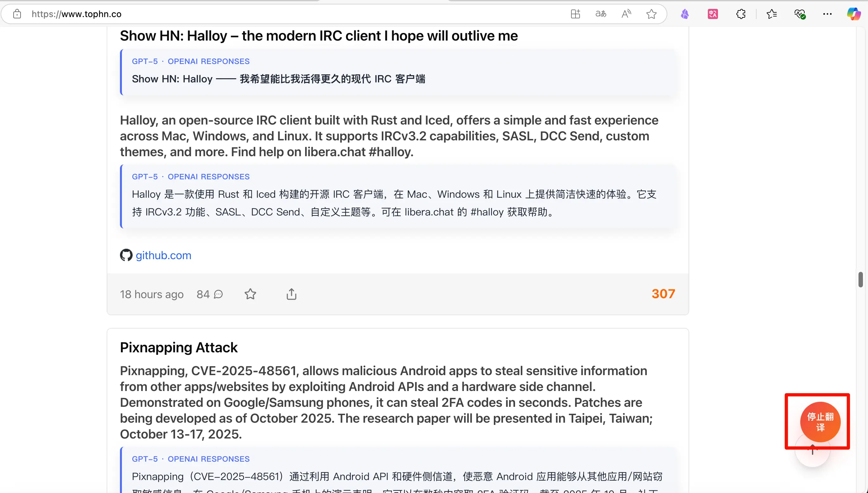Add this page to favorites with the star icon
The image size is (868, 493).
click(x=651, y=14)
